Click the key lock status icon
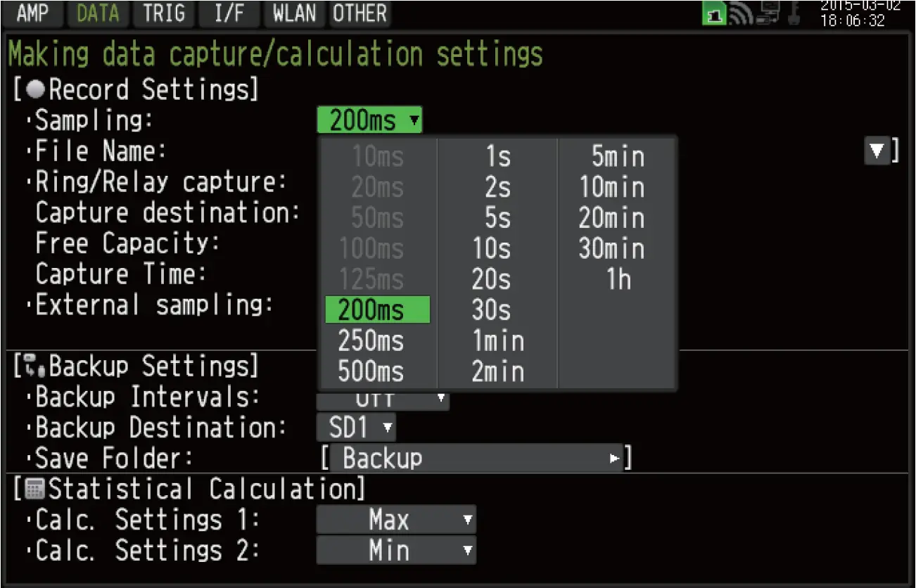 coord(793,14)
